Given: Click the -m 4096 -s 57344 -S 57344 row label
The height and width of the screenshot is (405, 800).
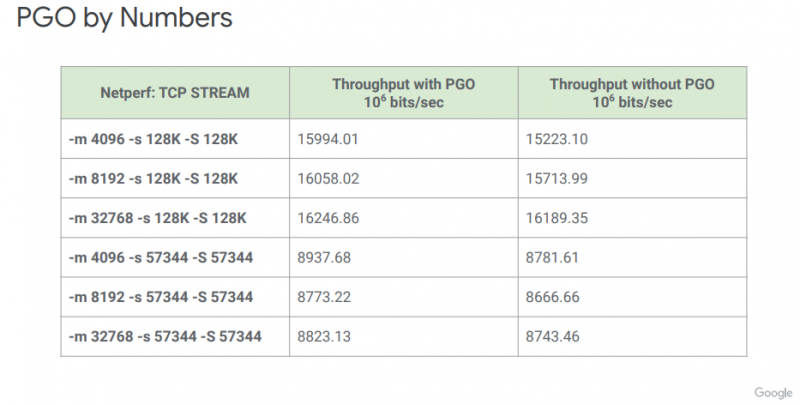Looking at the screenshot, I should 161,257.
